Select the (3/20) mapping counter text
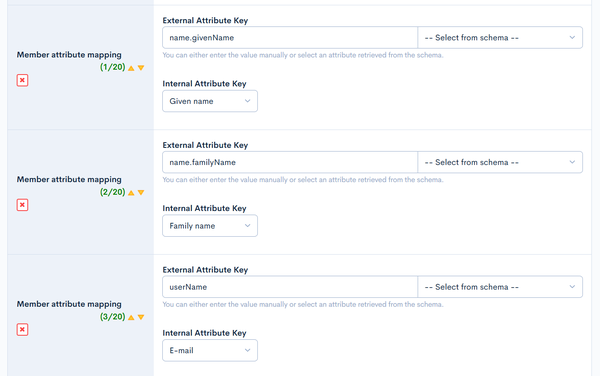Screen dimensions: 600x376 (112, 317)
